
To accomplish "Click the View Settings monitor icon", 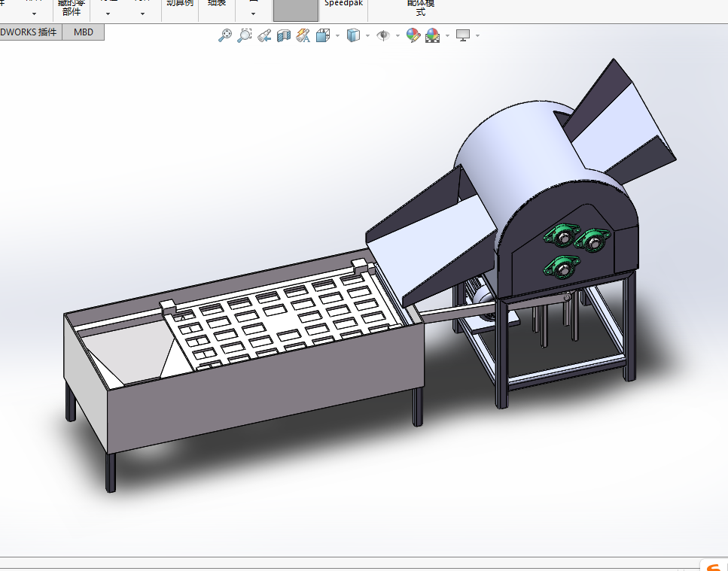I will pyautogui.click(x=463, y=35).
